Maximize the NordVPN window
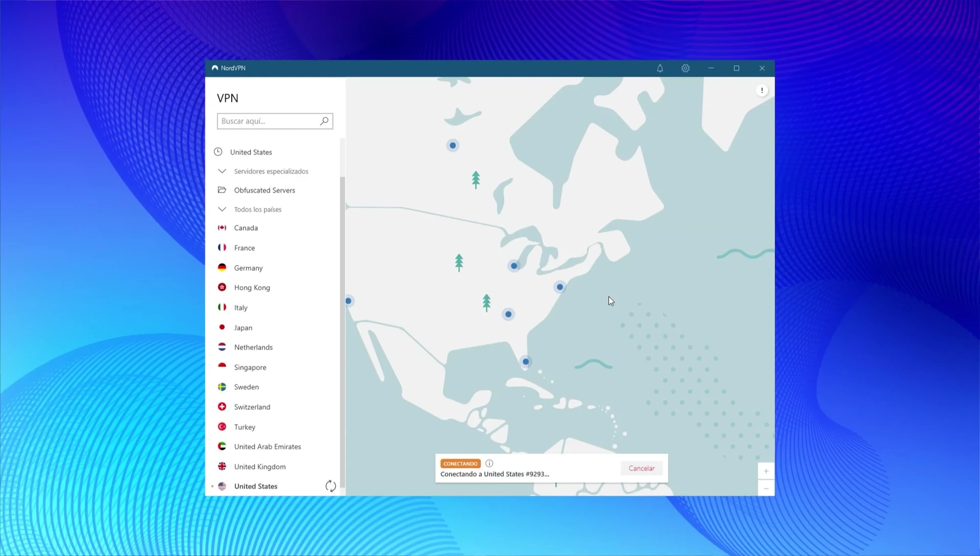Viewport: 980px width, 556px height. pos(737,68)
